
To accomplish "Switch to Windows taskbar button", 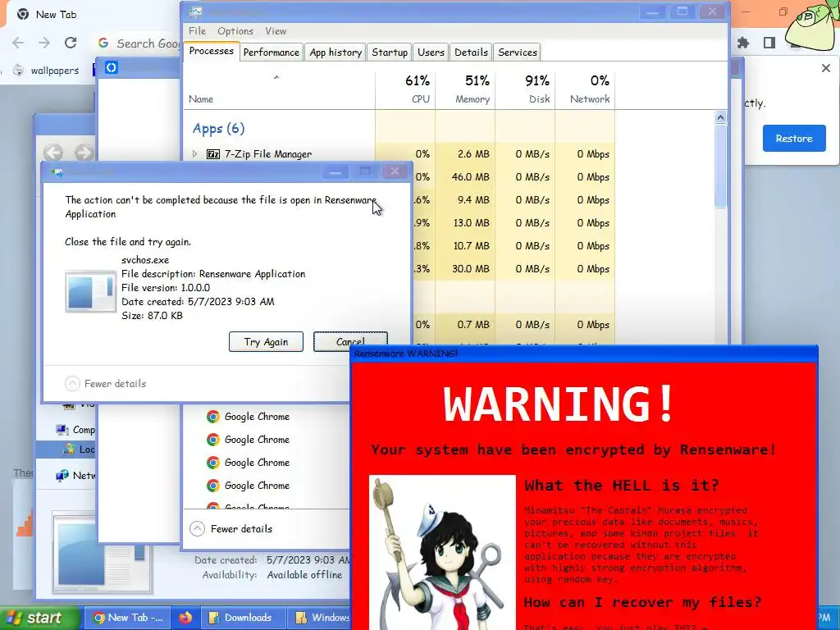I will point(319,618).
